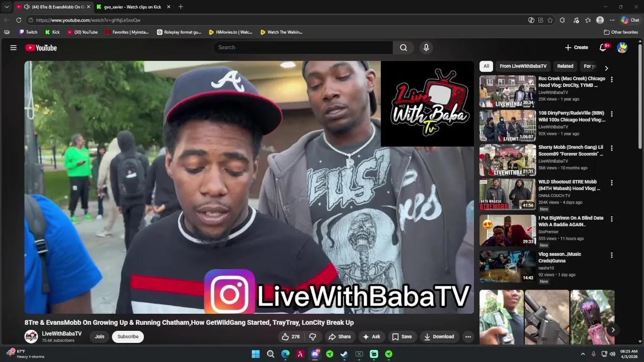
Task: Subscribe to LiveWithBabaTV
Action: [128, 337]
